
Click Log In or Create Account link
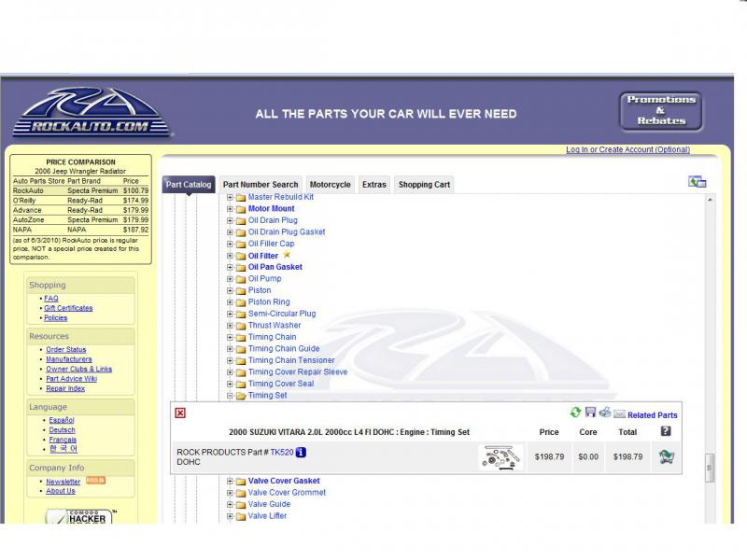tap(627, 149)
